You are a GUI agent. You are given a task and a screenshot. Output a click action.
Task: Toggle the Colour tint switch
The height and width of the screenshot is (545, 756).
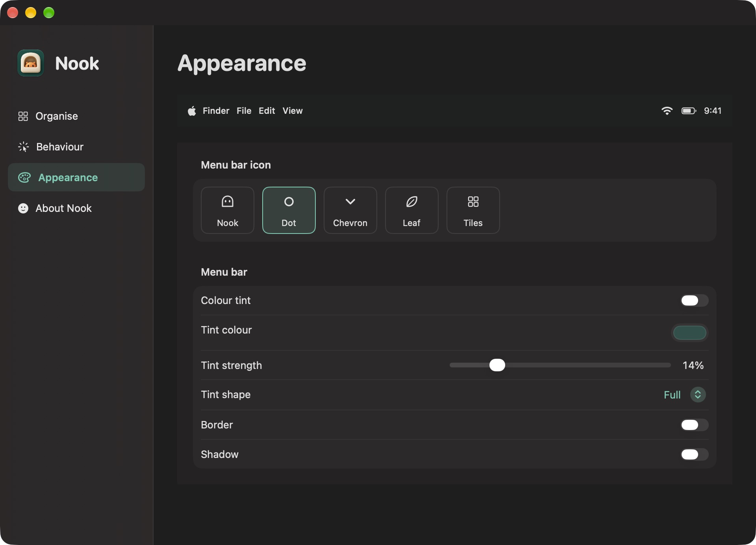pos(695,300)
